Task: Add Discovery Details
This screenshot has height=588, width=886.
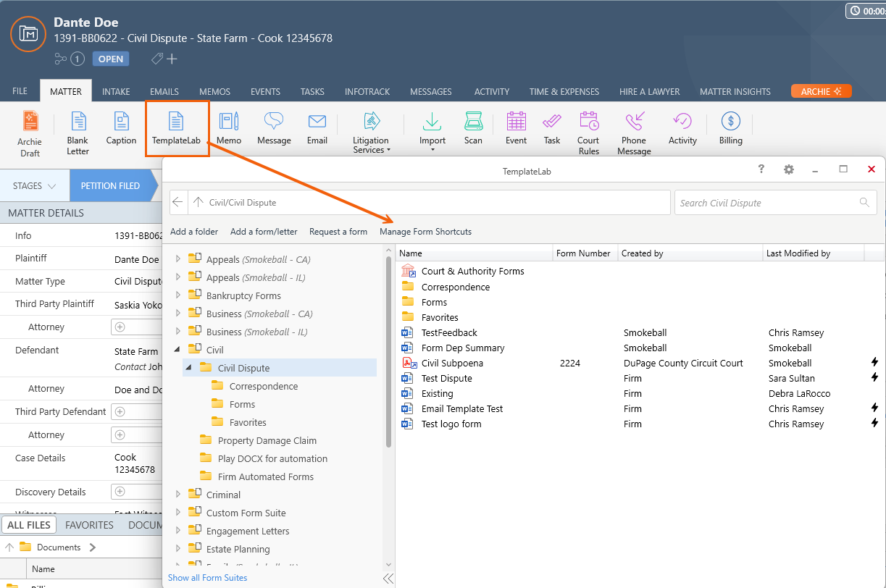Action: tap(120, 492)
